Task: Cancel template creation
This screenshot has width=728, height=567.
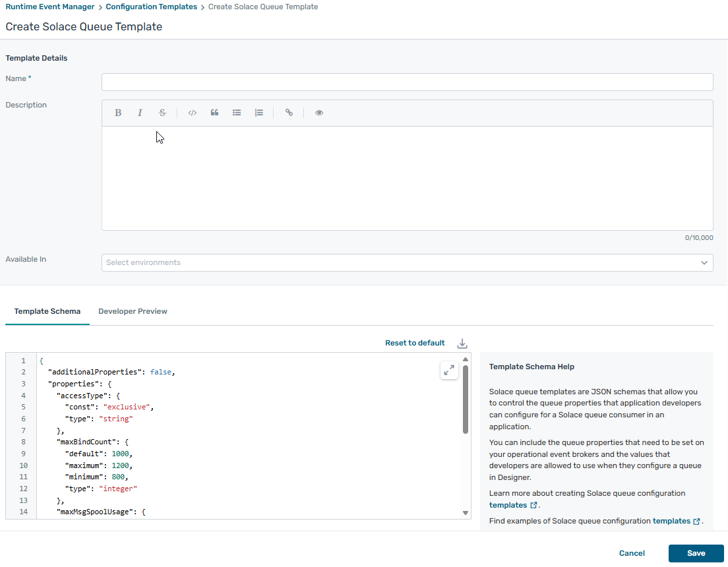Action: [x=632, y=553]
